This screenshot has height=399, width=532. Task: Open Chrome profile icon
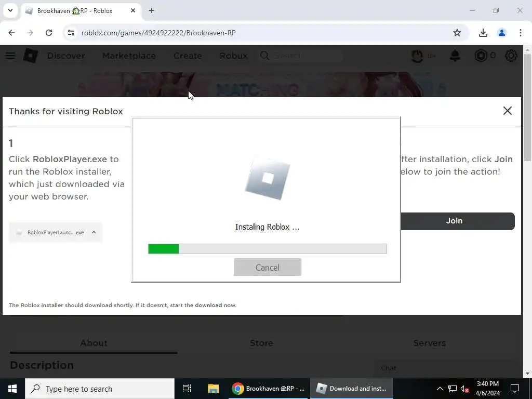pyautogui.click(x=501, y=33)
